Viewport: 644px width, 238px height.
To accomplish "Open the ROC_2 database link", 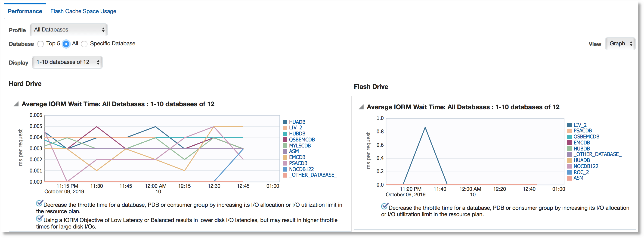I will [x=581, y=172].
